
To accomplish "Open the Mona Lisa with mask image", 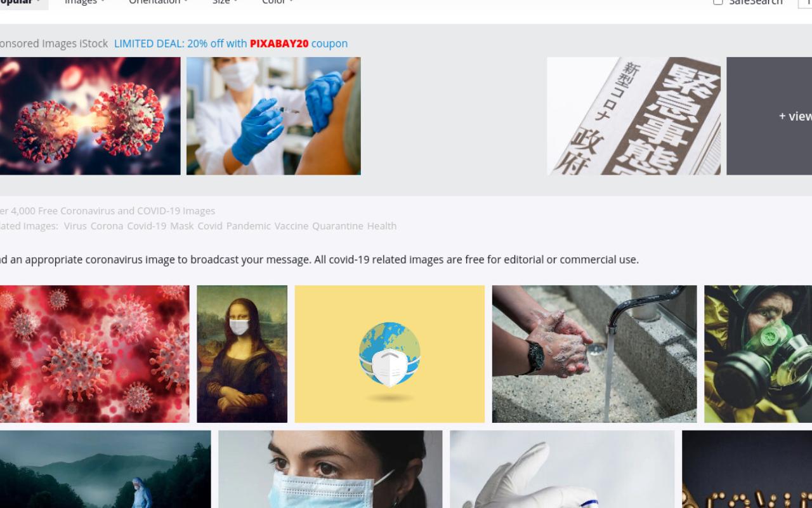I will click(x=242, y=354).
